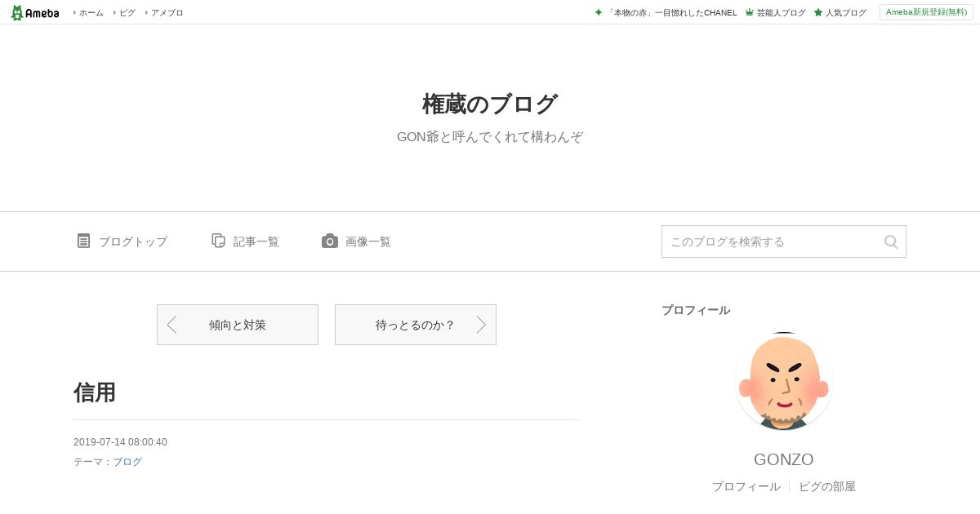
Task: Click the GONZO avatar image
Action: pos(784,381)
